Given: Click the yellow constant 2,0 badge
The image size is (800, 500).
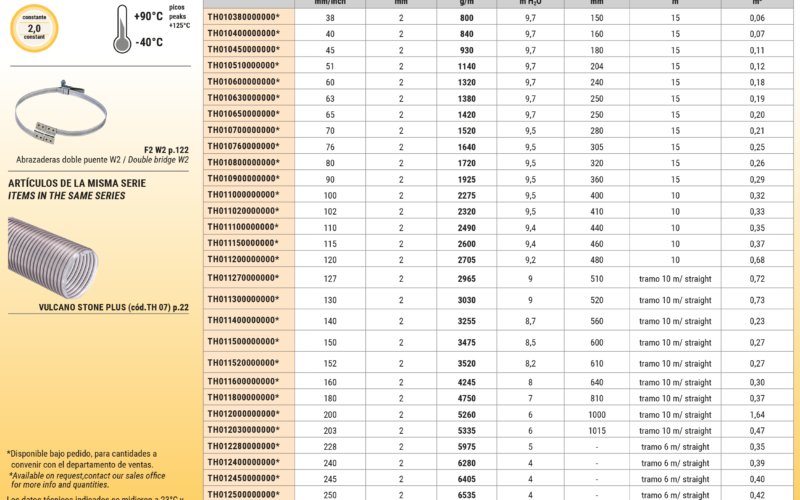Looking at the screenshot, I should 35,28.
